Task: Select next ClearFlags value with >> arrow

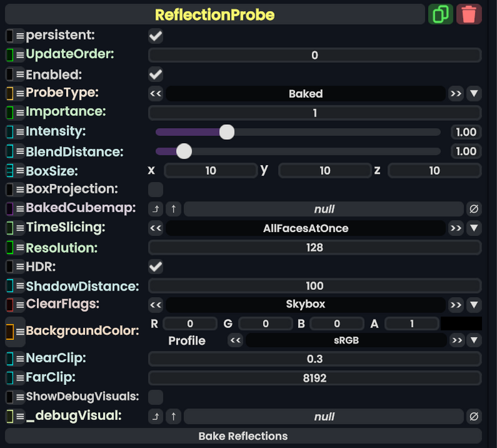Action: [x=456, y=305]
